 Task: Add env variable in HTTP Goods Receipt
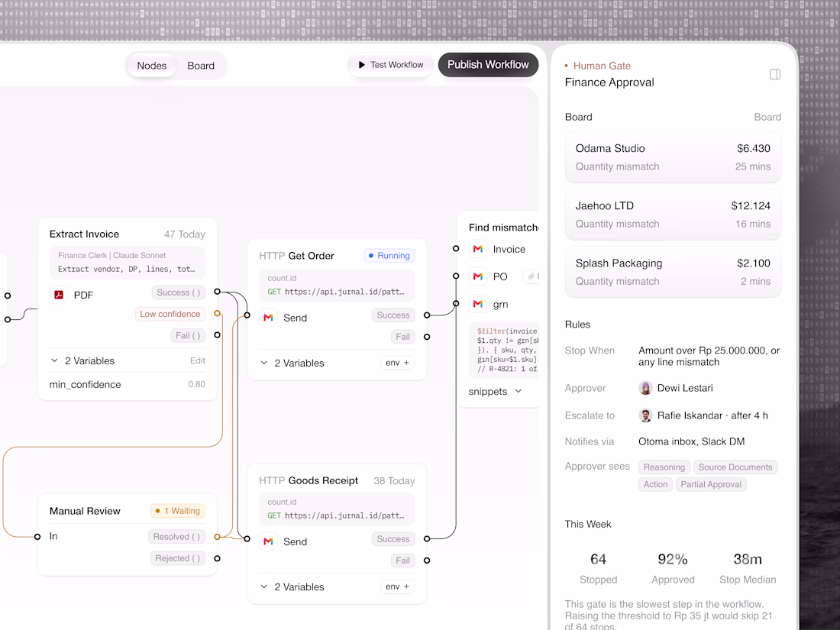pyautogui.click(x=398, y=586)
